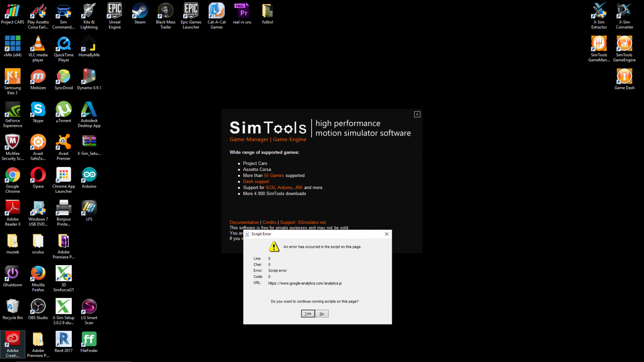Select the McAfee Security Scan icon
Viewport: 644px width, 362px height.
pyautogui.click(x=12, y=148)
